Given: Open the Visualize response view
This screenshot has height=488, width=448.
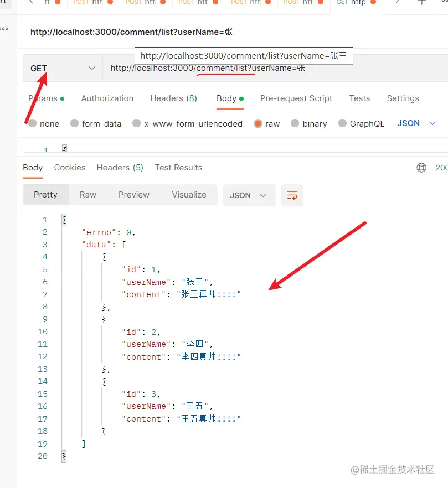Looking at the screenshot, I should 189,195.
